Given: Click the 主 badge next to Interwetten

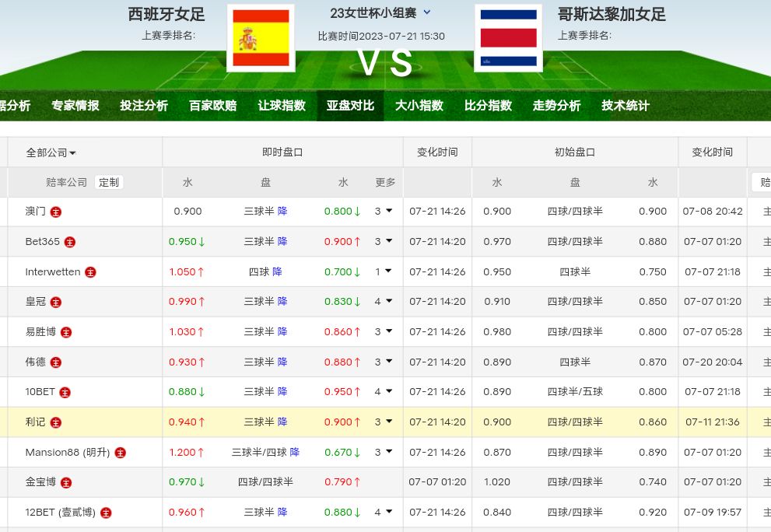Looking at the screenshot, I should [90, 272].
